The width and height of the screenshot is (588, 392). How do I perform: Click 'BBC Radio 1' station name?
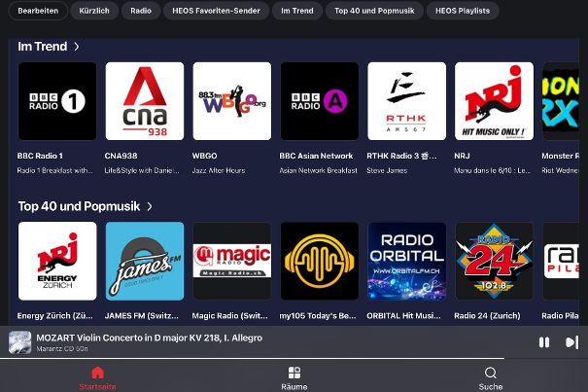point(40,156)
